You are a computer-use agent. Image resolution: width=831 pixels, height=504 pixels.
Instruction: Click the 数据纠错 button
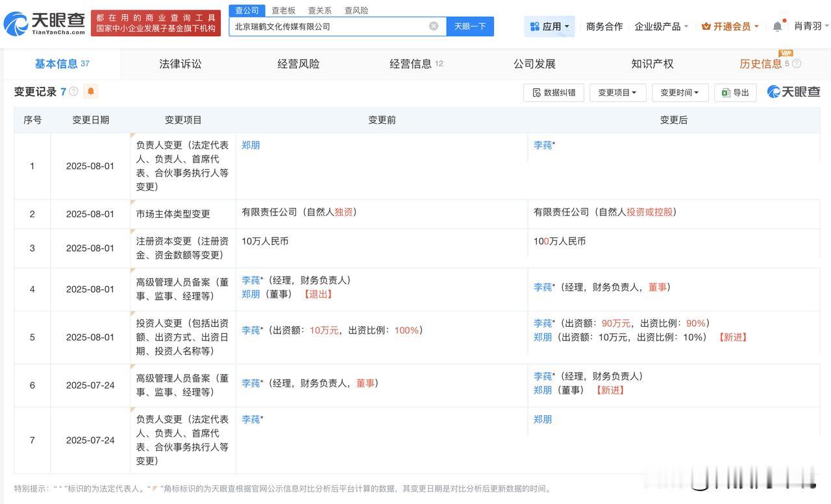coord(554,93)
